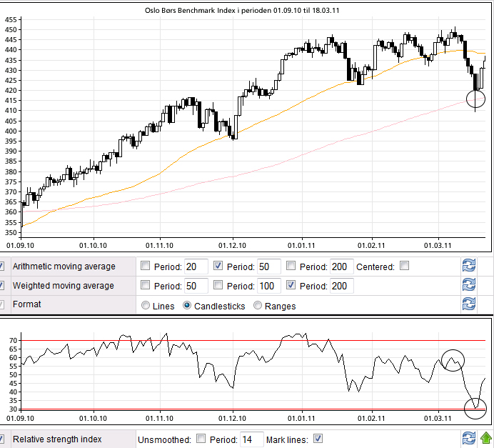Viewport: 494px width, 448px height.
Task: Enable arithmetic moving average period 20 checkbox
Action: (x=146, y=267)
